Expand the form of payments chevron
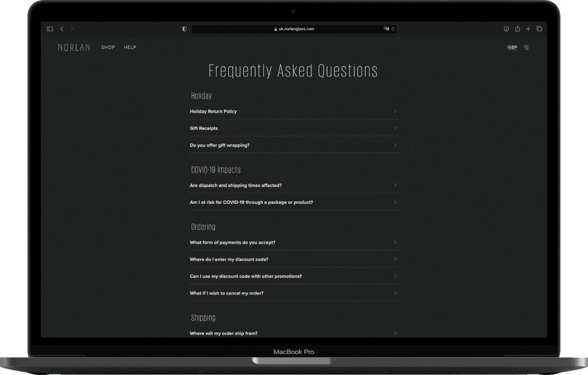Image resolution: width=588 pixels, height=375 pixels. click(x=395, y=242)
